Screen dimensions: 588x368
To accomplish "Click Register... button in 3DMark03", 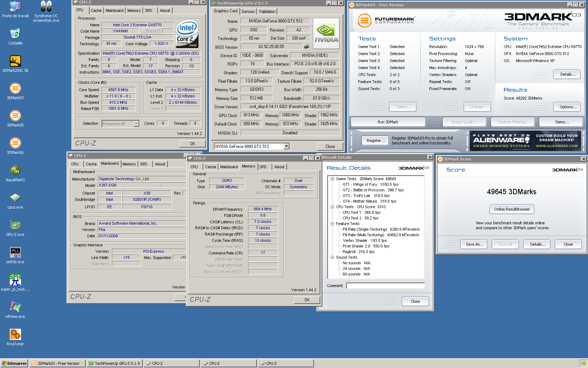I will click(x=376, y=141).
